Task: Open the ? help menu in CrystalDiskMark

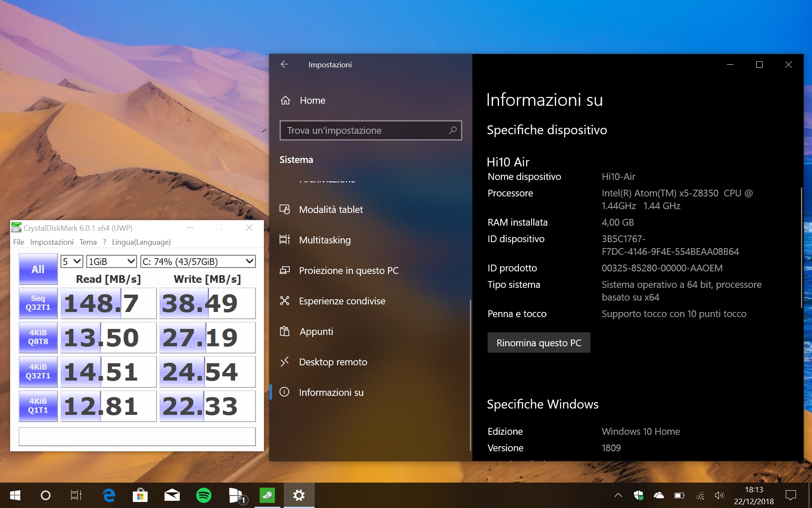Action: click(104, 242)
